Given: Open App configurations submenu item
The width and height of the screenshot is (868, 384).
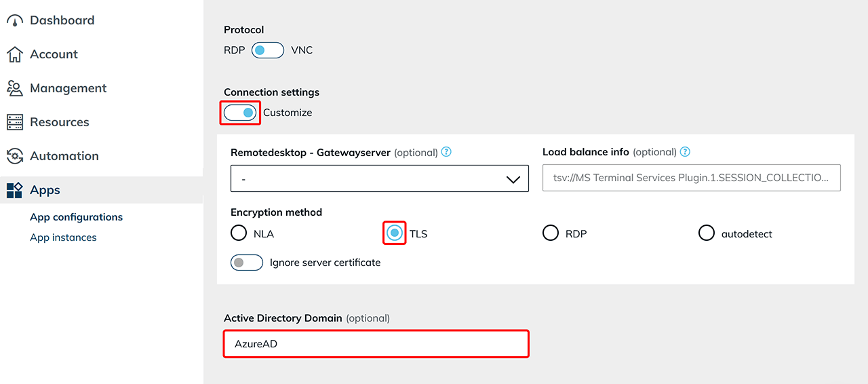Looking at the screenshot, I should 76,217.
